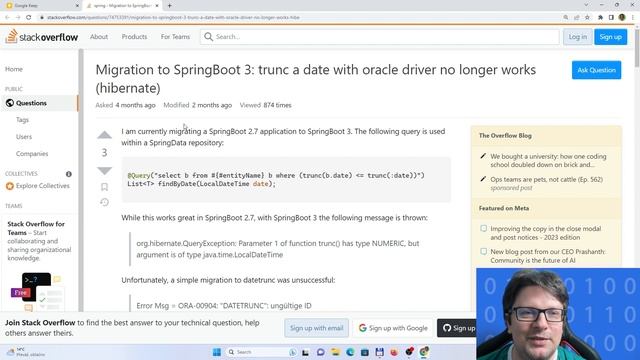Launch Microsoft Edge from the taskbar
640x360 pixels.
click(350, 352)
